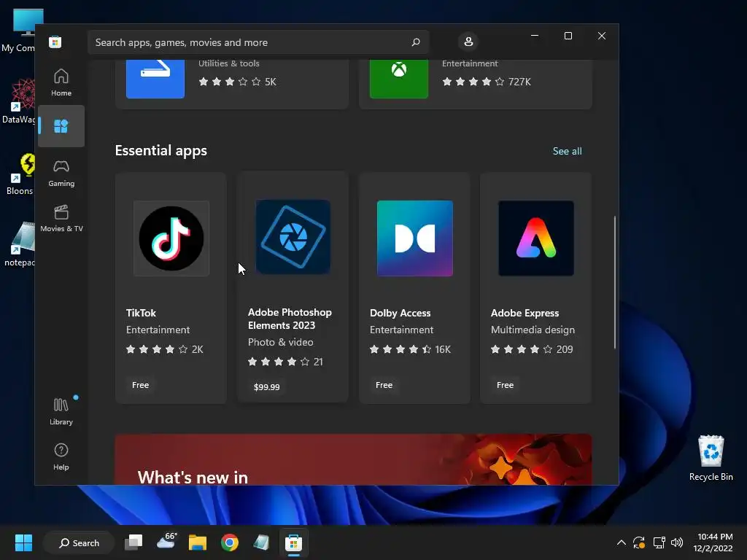
Task: Click the Adobe Express title text
Action: pyautogui.click(x=525, y=313)
